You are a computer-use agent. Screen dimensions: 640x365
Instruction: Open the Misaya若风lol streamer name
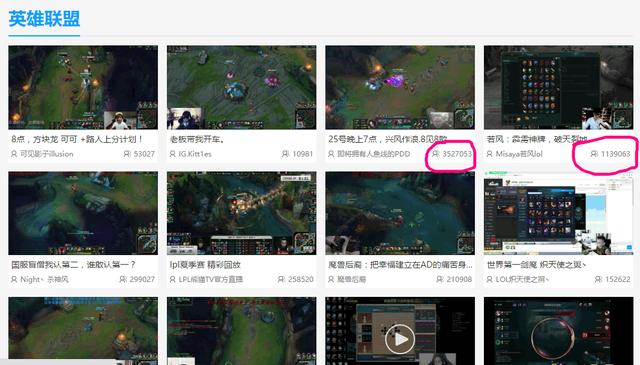519,154
